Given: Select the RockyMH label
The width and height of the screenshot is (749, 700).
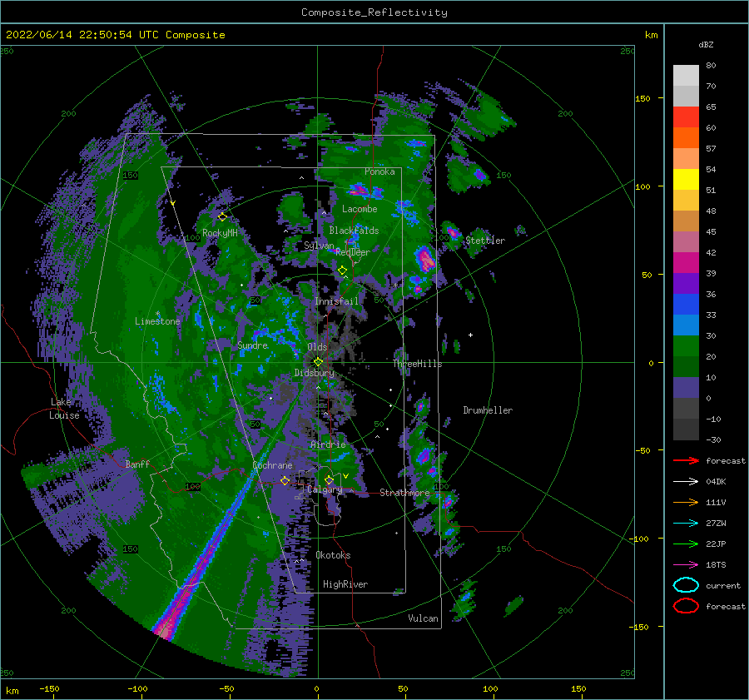Looking at the screenshot, I should 220,233.
